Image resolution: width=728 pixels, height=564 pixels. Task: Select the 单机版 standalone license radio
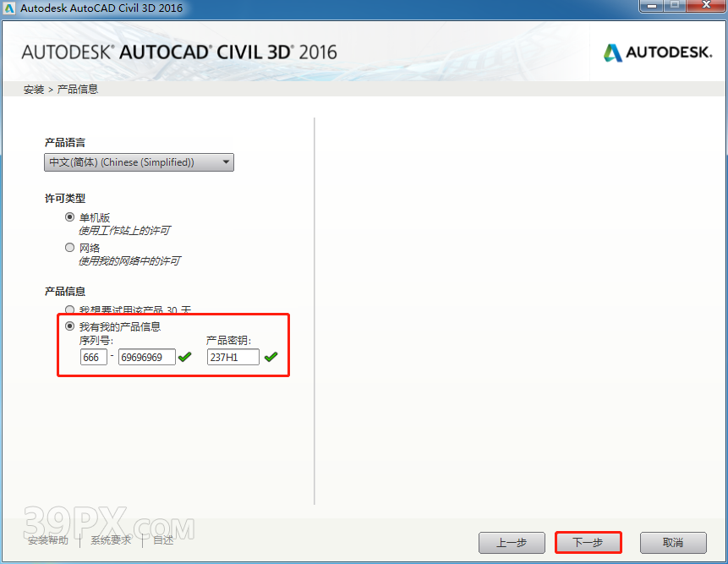(x=69, y=217)
